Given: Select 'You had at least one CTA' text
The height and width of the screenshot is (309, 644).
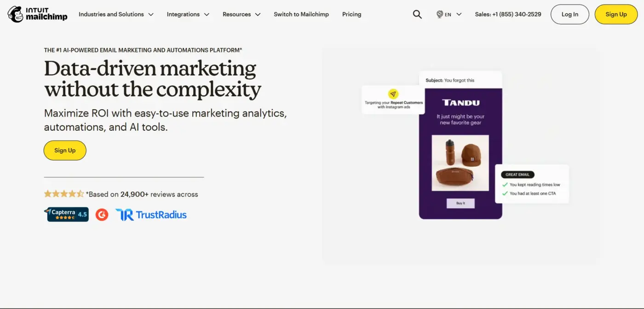Looking at the screenshot, I should (533, 193).
